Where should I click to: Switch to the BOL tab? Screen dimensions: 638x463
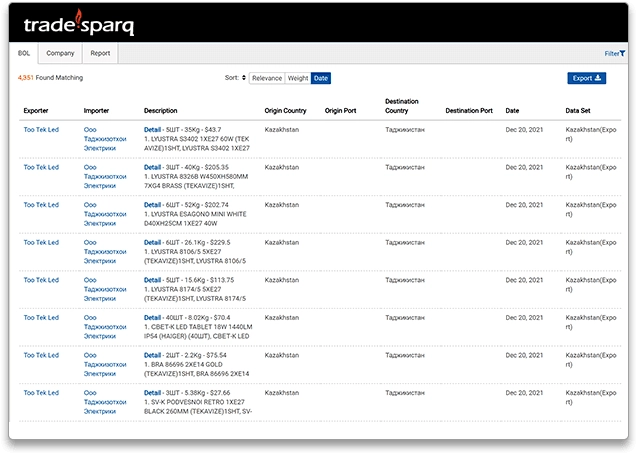[24, 53]
